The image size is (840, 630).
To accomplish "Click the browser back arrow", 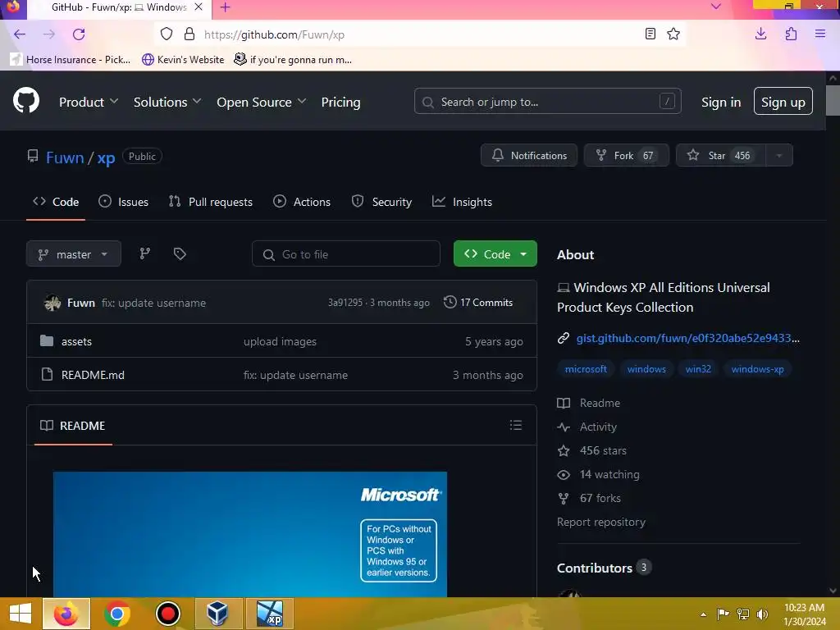I will [20, 34].
